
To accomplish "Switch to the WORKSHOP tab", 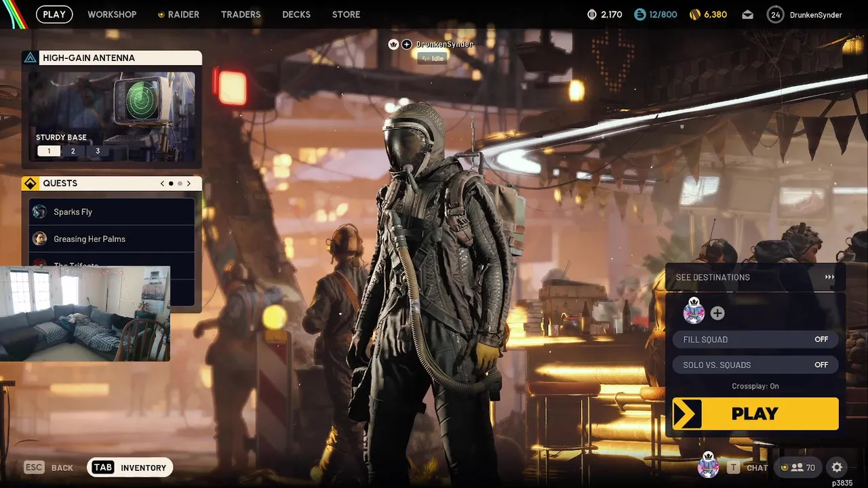I will click(x=112, y=14).
